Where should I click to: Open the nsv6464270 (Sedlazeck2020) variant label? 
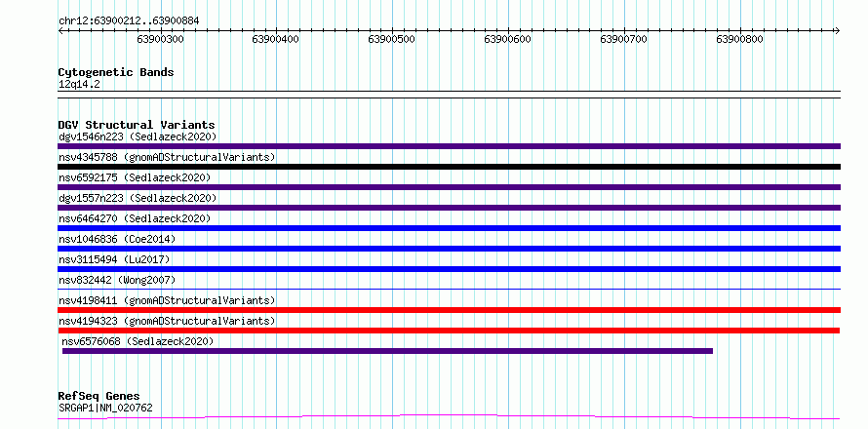135,218
